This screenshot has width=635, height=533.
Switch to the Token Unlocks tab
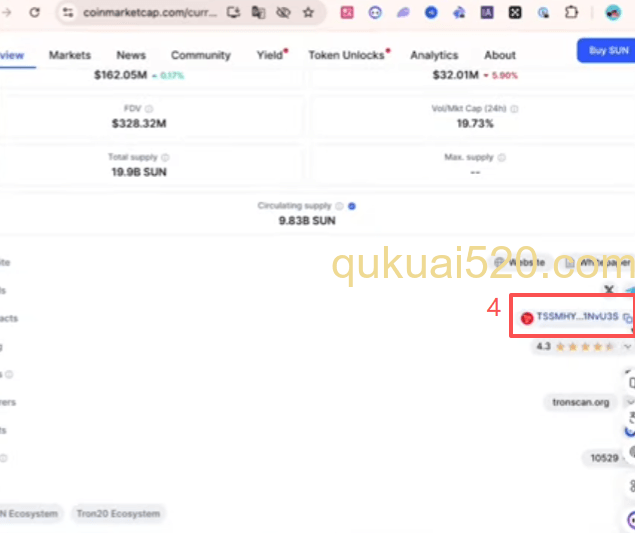coord(347,55)
